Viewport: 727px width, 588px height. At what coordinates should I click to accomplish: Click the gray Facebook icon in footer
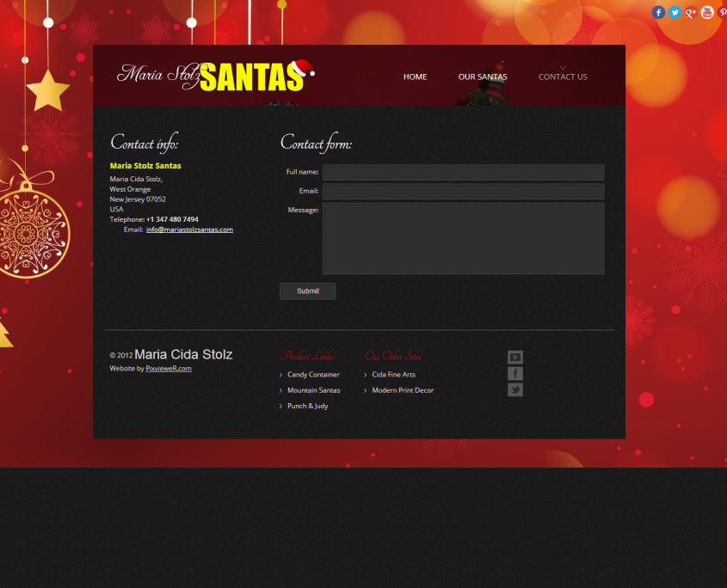(515, 373)
